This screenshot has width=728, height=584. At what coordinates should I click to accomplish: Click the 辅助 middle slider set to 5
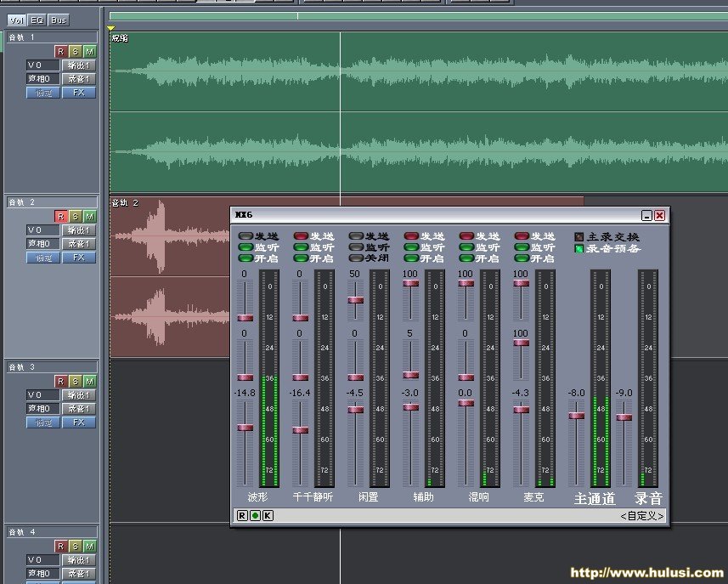pos(411,375)
